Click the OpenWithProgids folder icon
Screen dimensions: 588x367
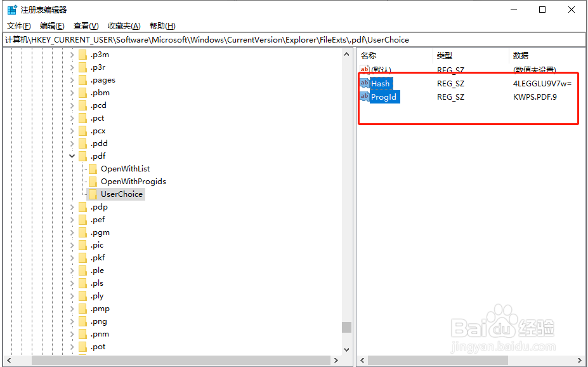click(x=93, y=182)
